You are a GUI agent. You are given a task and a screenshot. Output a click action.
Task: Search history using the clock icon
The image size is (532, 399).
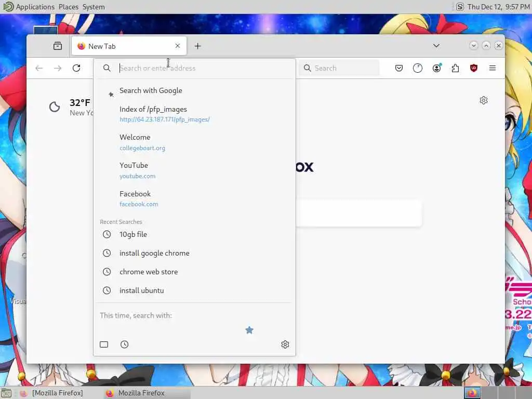125,344
